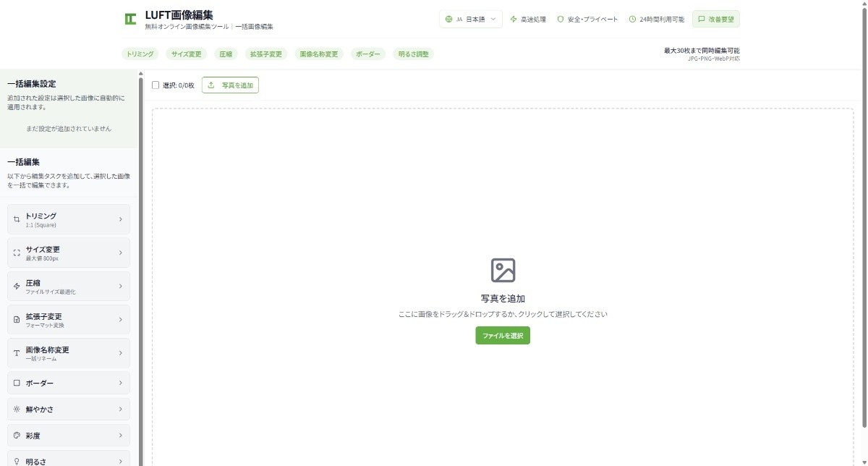
Task: Select the 明るさ調整 tag in top bar
Action: tap(413, 54)
